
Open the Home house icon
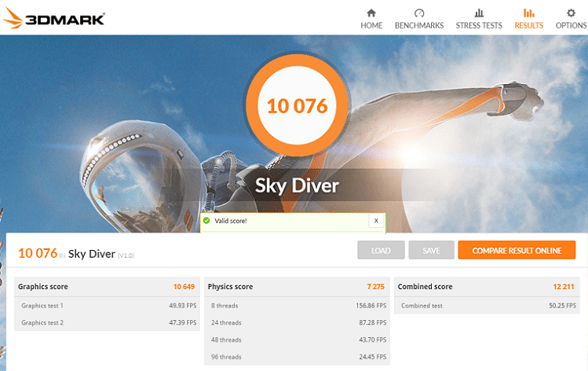pyautogui.click(x=371, y=13)
